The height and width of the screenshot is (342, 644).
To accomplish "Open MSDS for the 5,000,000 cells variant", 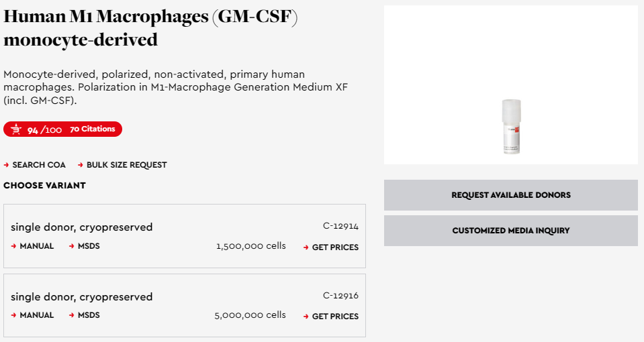I will (89, 315).
